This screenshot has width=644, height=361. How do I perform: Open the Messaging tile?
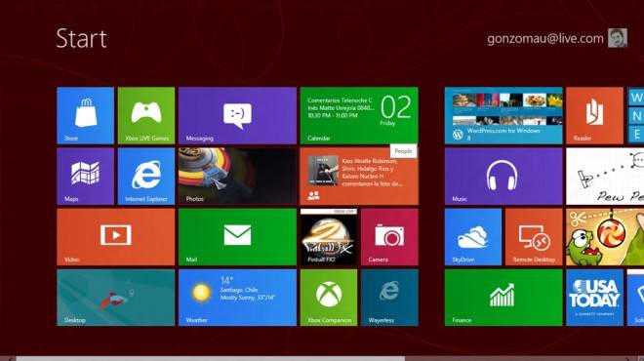tap(237, 115)
